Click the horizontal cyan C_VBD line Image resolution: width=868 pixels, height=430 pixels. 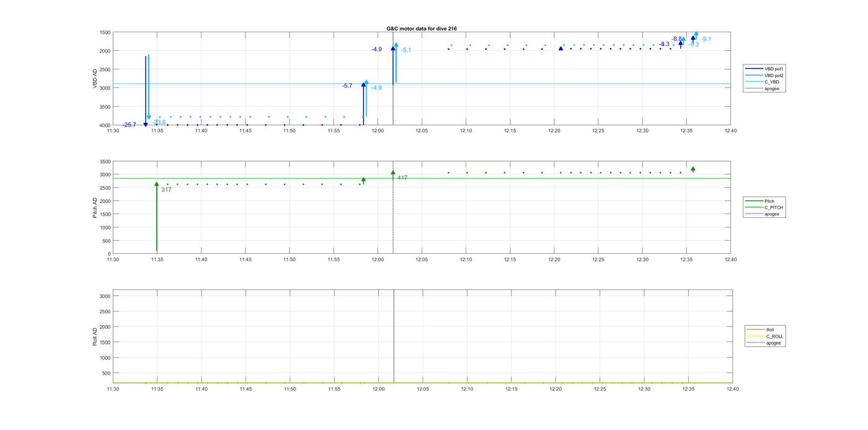point(422,84)
